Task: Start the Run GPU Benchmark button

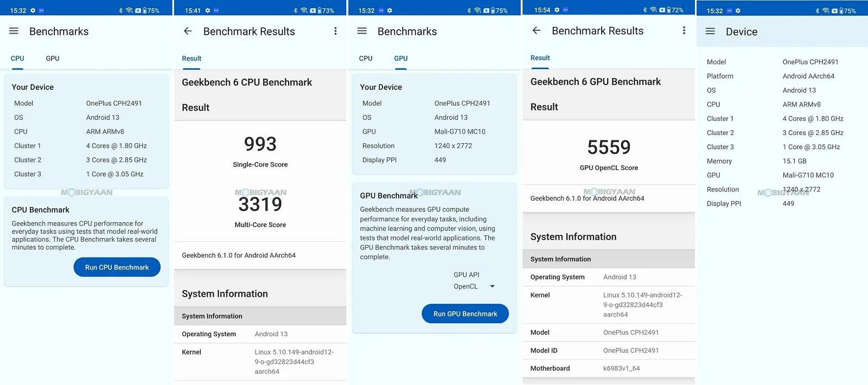Action: 465,314
